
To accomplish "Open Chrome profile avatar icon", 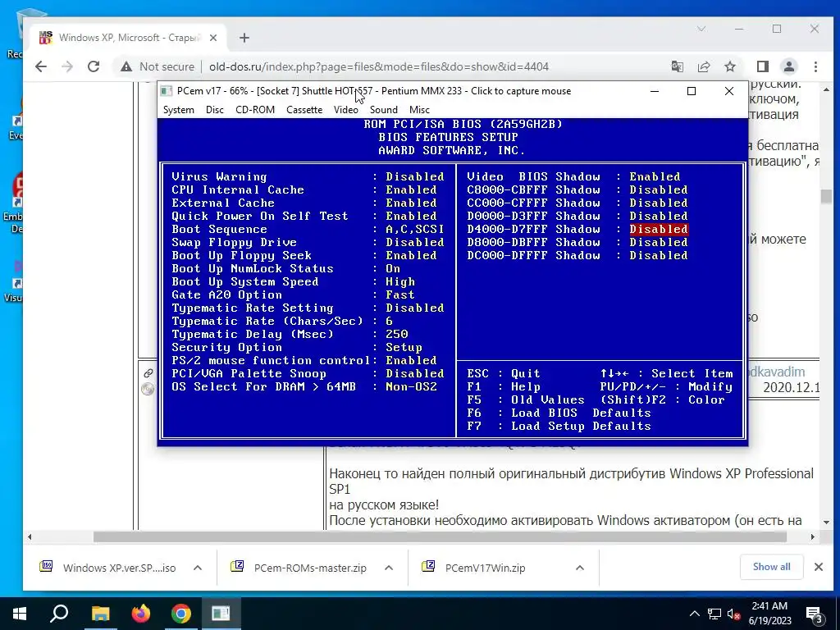I will pos(789,66).
